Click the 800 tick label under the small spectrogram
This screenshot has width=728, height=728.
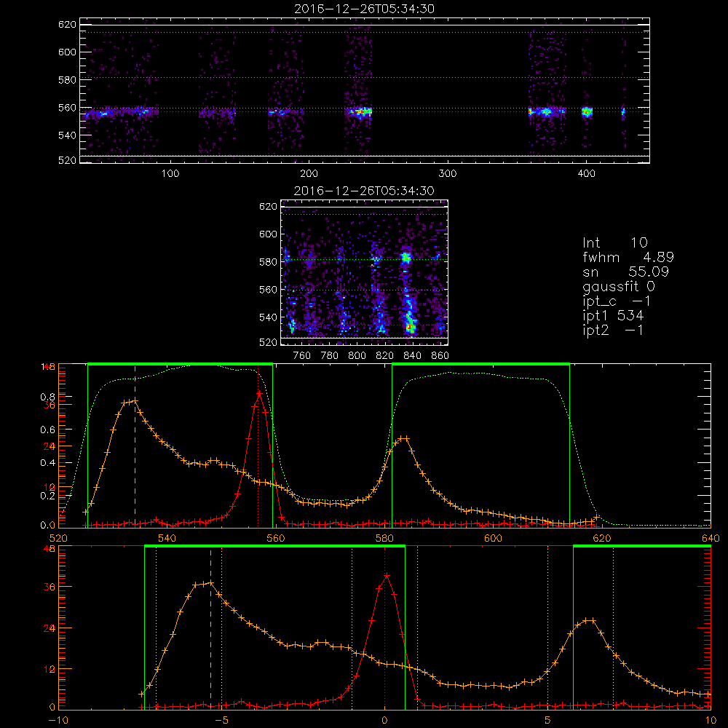pos(357,356)
